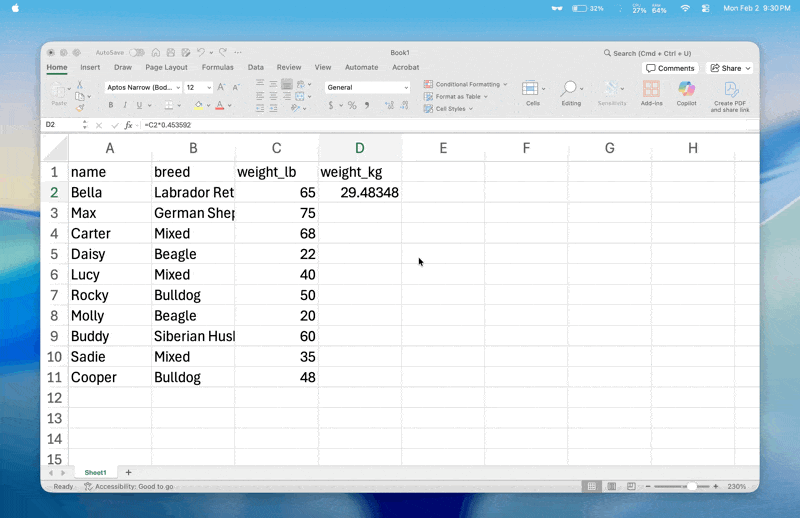Click the Redo arrow in title bar
The image size is (800, 518).
point(223,53)
